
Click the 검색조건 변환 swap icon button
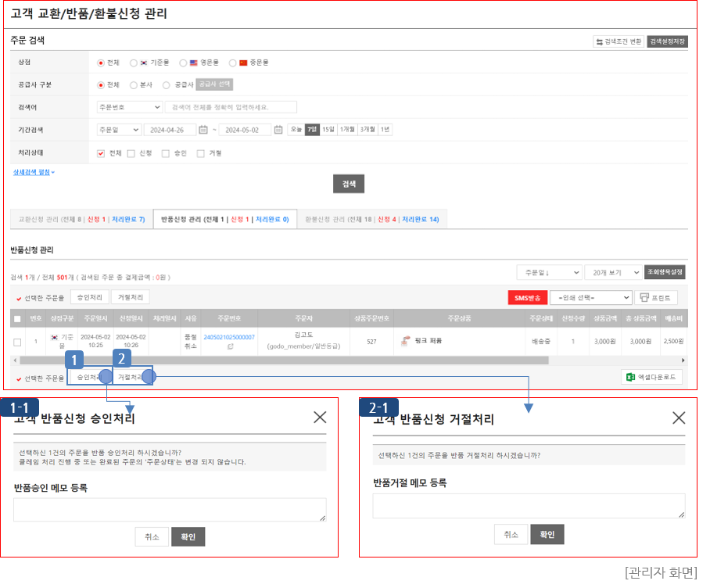618,41
